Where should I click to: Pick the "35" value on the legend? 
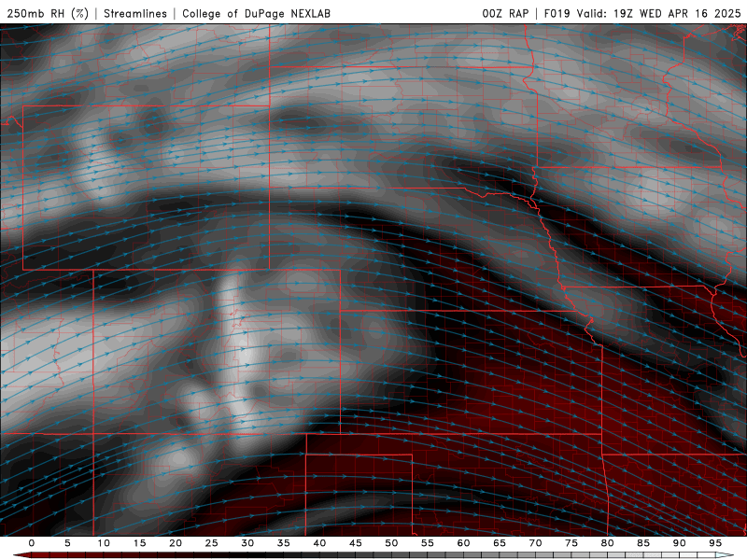[283, 543]
